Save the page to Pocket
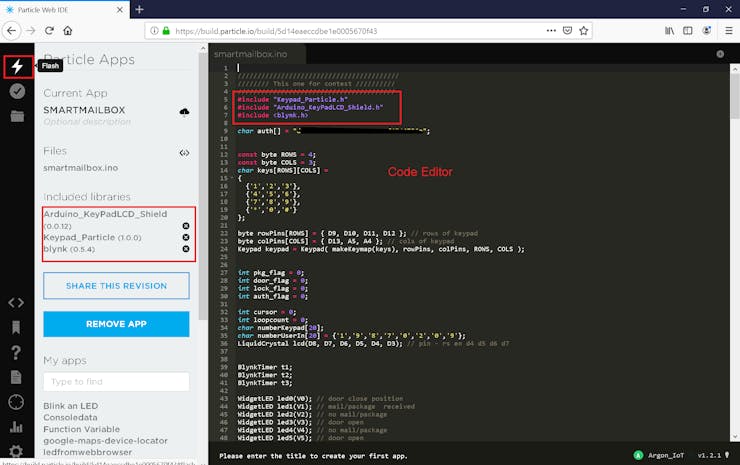The image size is (740, 465). coord(567,31)
